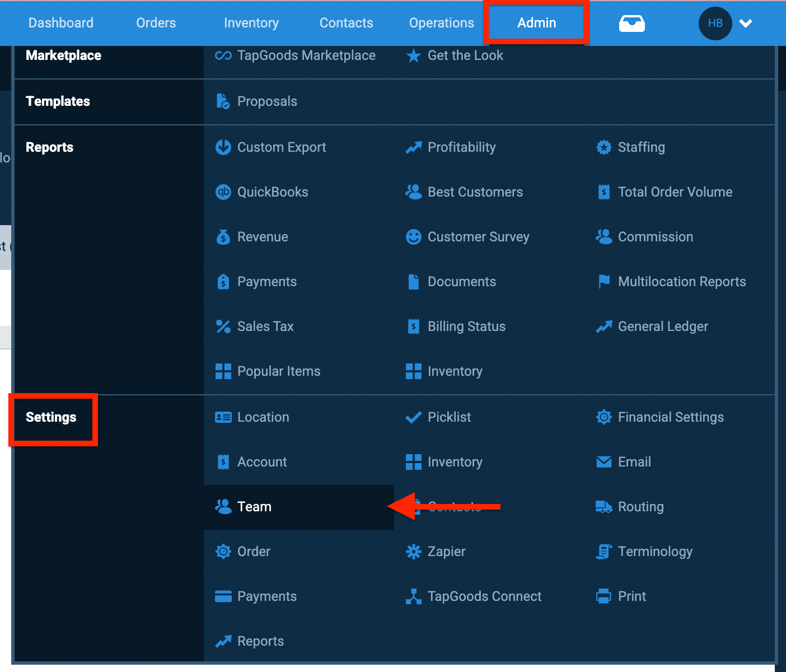Open the Customer Survey smiley icon
Image resolution: width=786 pixels, height=672 pixels.
point(414,237)
